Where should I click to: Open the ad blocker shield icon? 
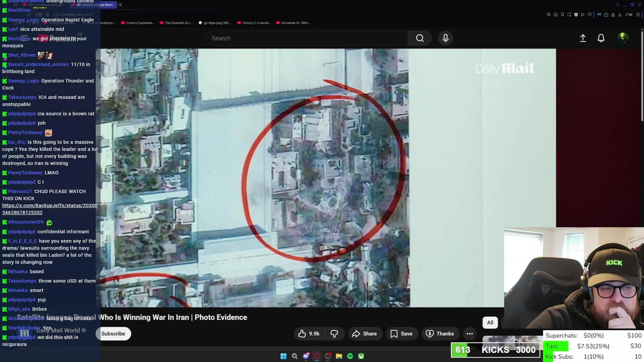click(x=576, y=15)
